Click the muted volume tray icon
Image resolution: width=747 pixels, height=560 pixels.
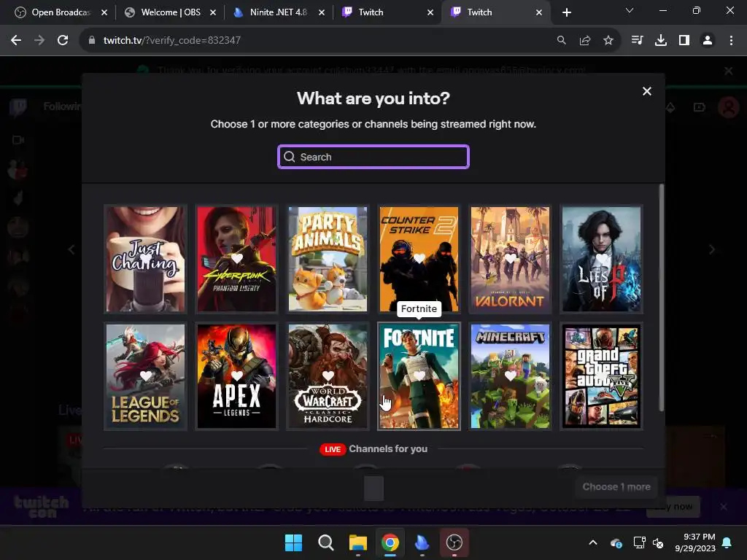(658, 542)
